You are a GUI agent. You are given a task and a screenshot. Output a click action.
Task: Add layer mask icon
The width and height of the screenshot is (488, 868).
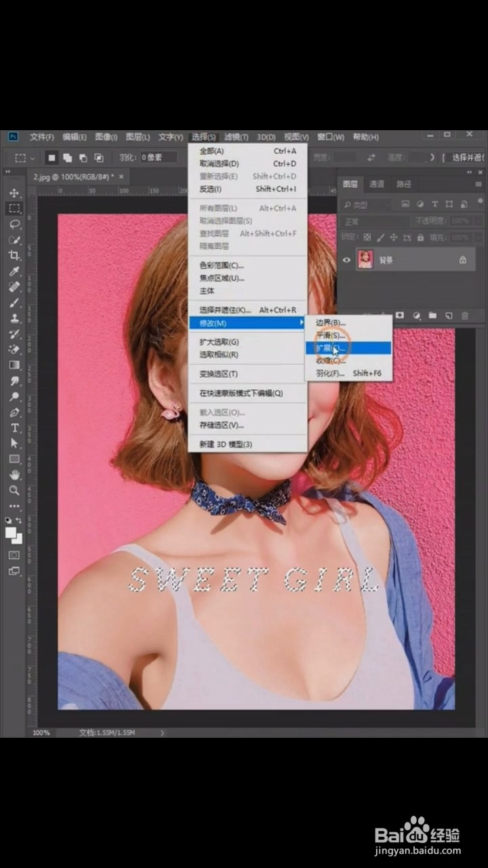pyautogui.click(x=400, y=315)
